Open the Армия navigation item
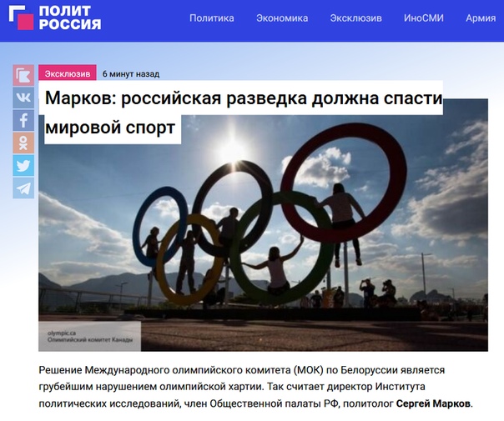The width and height of the screenshot is (504, 421). pyautogui.click(x=481, y=18)
